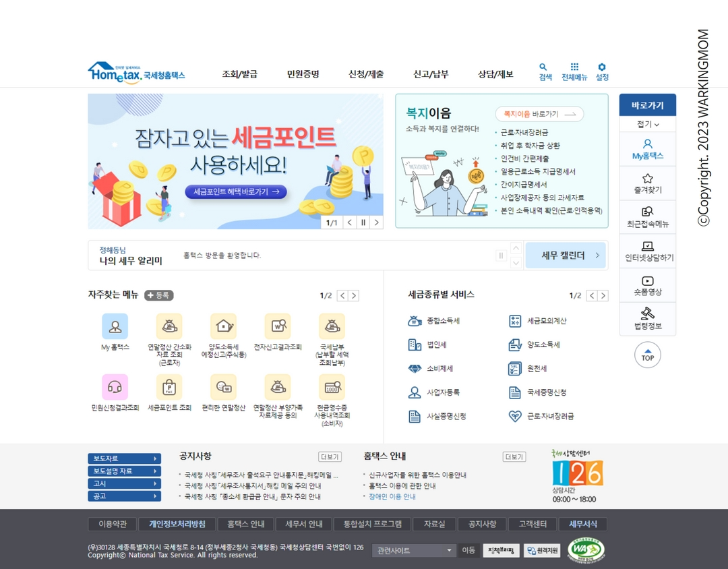The image size is (728, 569).
Task: Pause 나의 세무 알리미 ticker
Action: coord(501,256)
